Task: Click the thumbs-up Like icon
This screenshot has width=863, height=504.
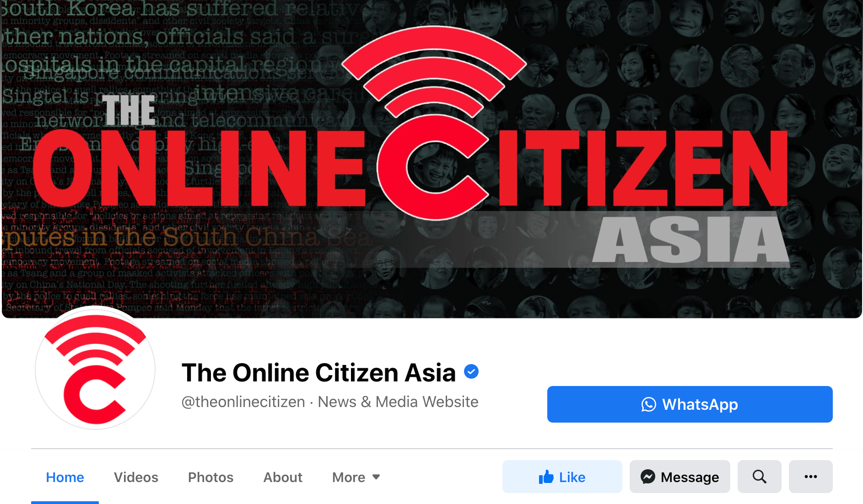Action: click(x=546, y=477)
